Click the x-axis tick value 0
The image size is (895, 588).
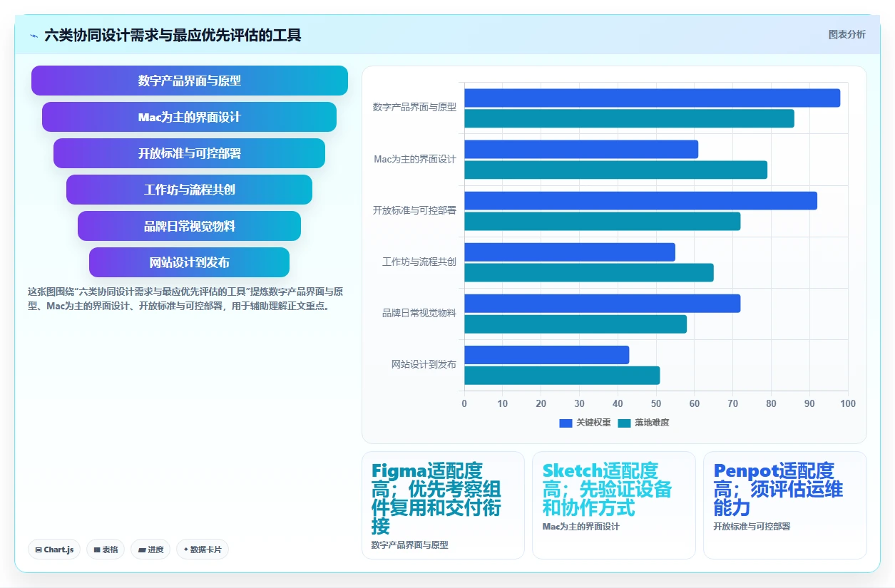click(x=464, y=404)
